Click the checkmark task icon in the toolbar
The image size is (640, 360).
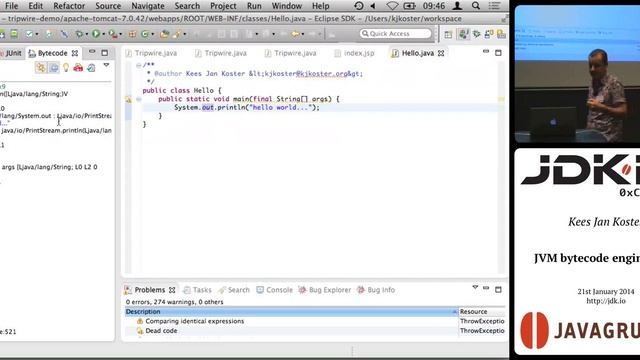point(29,34)
